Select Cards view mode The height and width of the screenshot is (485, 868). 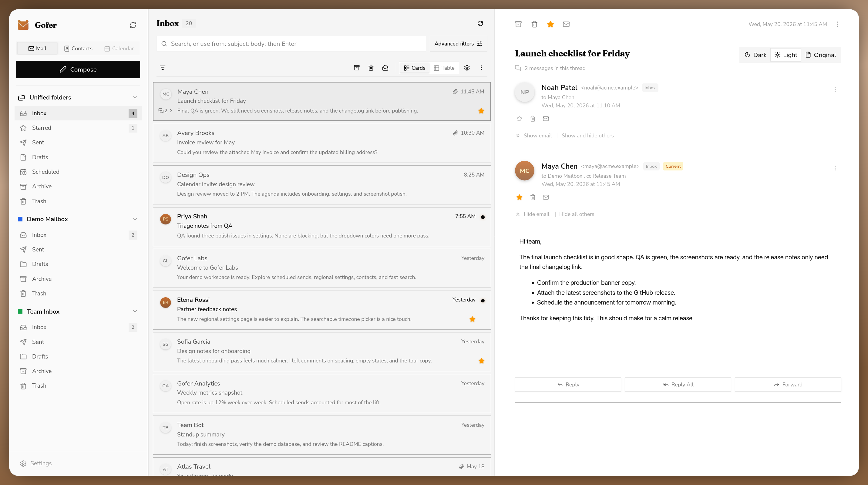pos(415,68)
